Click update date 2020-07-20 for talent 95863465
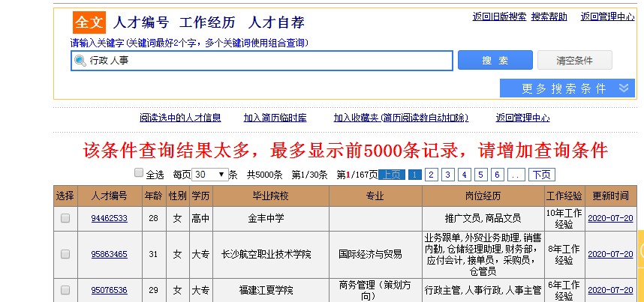 click(x=610, y=254)
